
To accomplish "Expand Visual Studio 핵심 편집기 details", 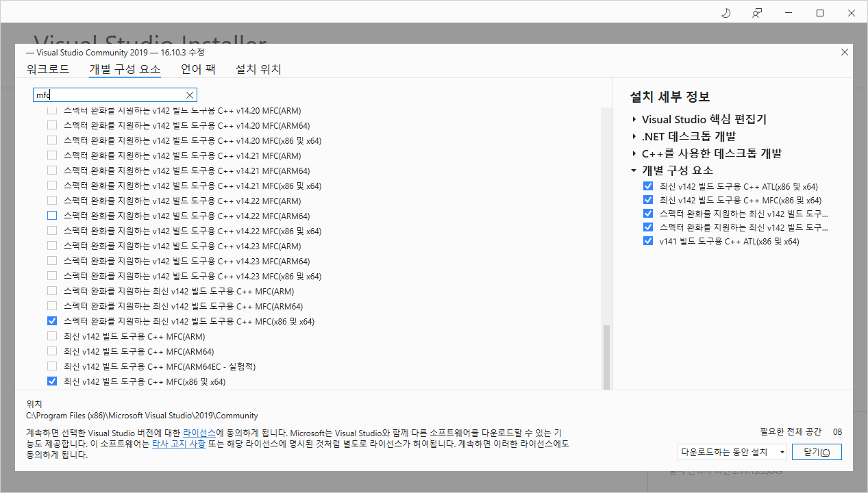I will tap(634, 119).
